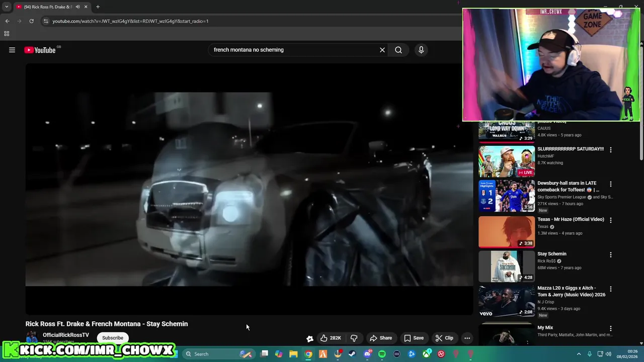The width and height of the screenshot is (644, 362).
Task: Share the current video
Action: (x=381, y=338)
